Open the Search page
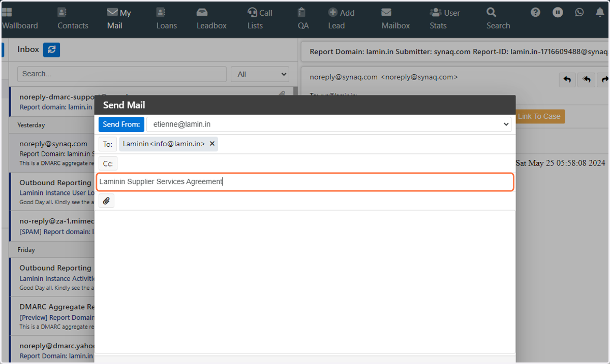 click(x=498, y=19)
